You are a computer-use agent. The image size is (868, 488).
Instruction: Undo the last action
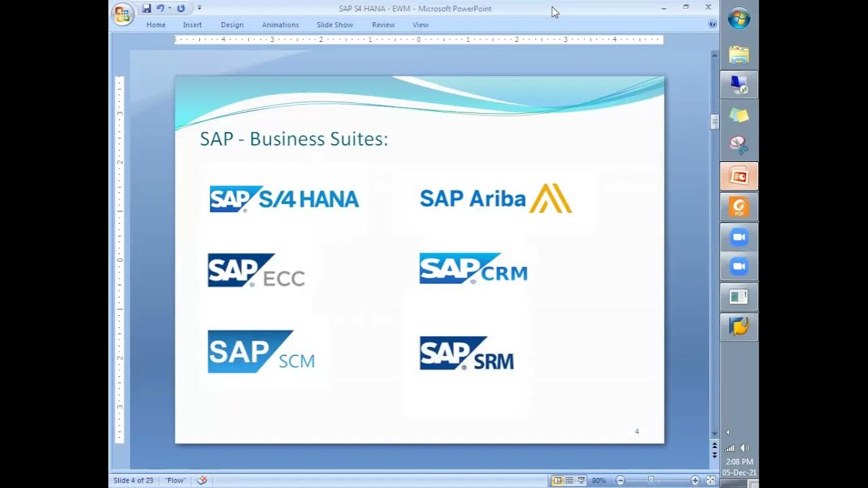coord(160,8)
